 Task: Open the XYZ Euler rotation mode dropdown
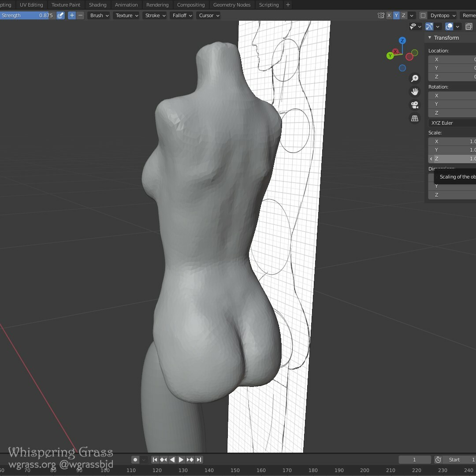click(x=452, y=123)
